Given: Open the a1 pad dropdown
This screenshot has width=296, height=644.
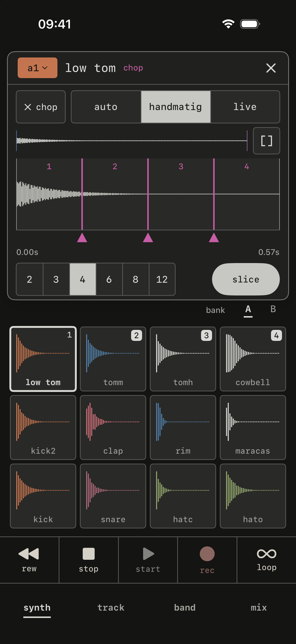Looking at the screenshot, I should pos(38,68).
